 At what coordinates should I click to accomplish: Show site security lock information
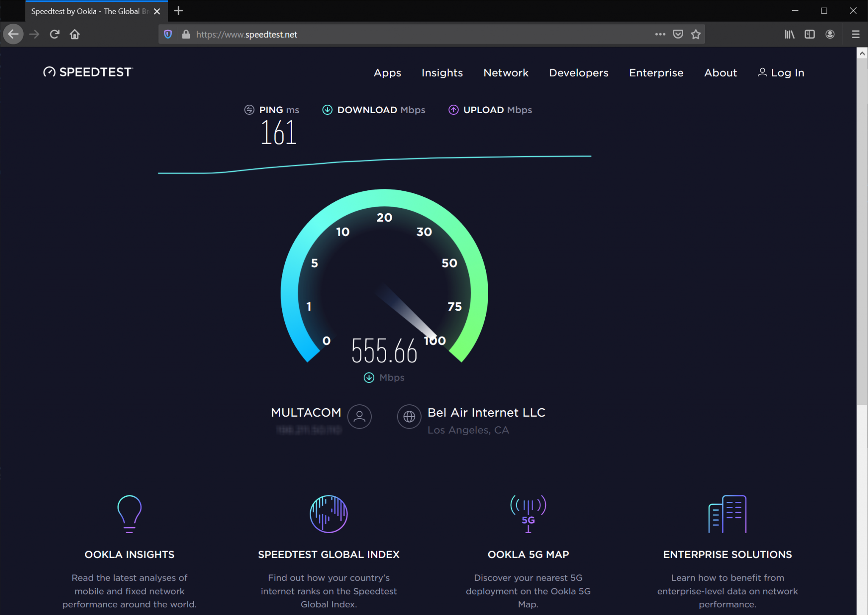pyautogui.click(x=186, y=34)
